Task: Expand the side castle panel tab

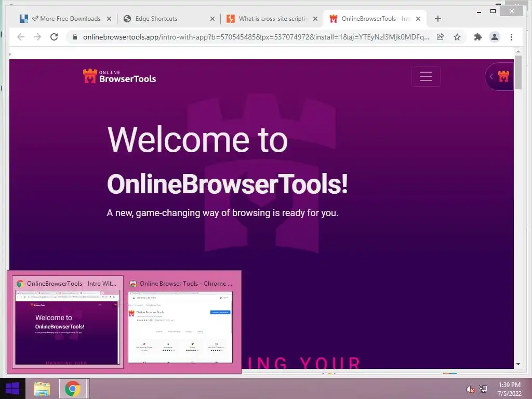Action: (499, 76)
